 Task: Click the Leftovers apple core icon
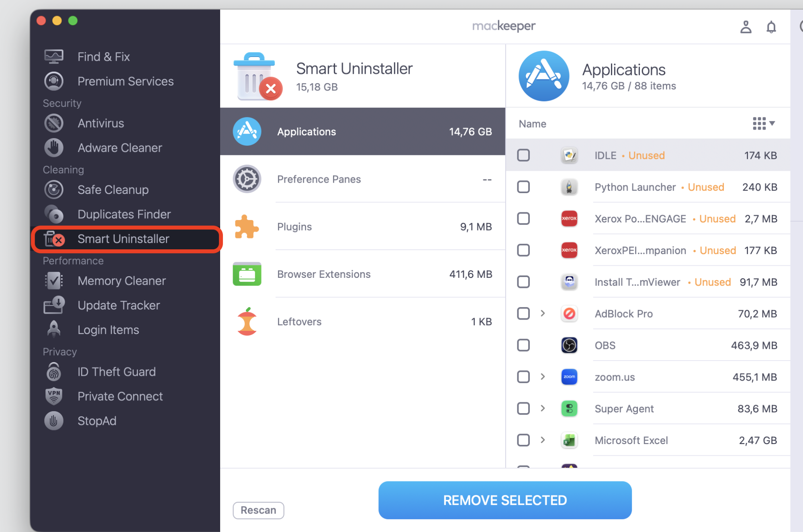tap(247, 321)
